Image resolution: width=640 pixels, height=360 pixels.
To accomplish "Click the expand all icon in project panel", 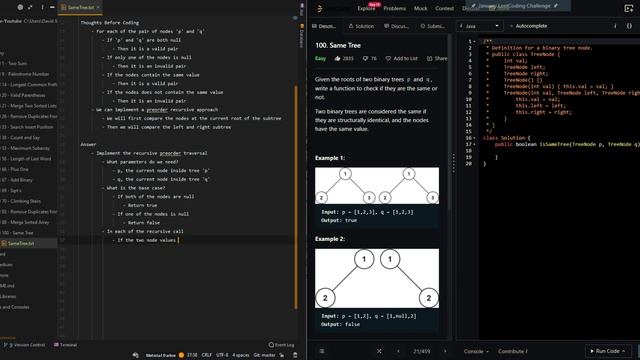I will pos(30,7).
